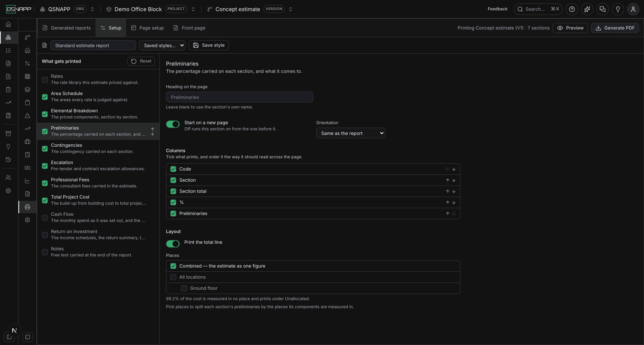Click the Search box in header
This screenshot has width=644, height=345.
point(538,9)
